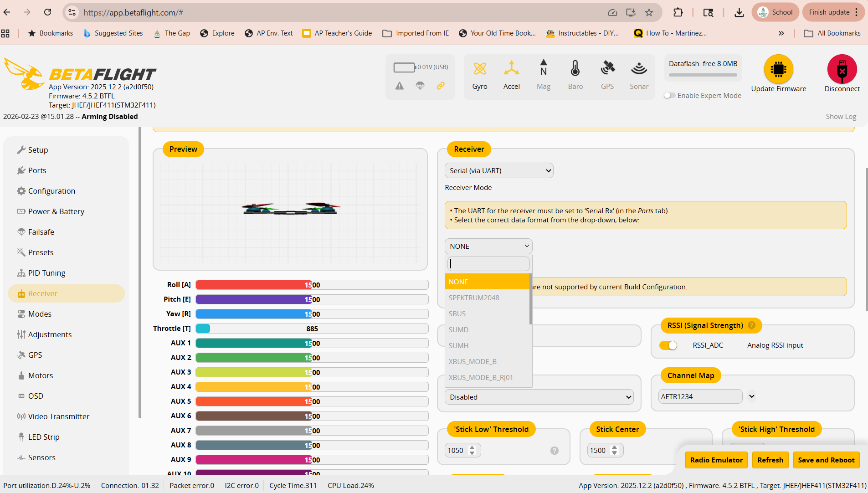
Task: Click the Accel sensor icon
Action: click(511, 69)
